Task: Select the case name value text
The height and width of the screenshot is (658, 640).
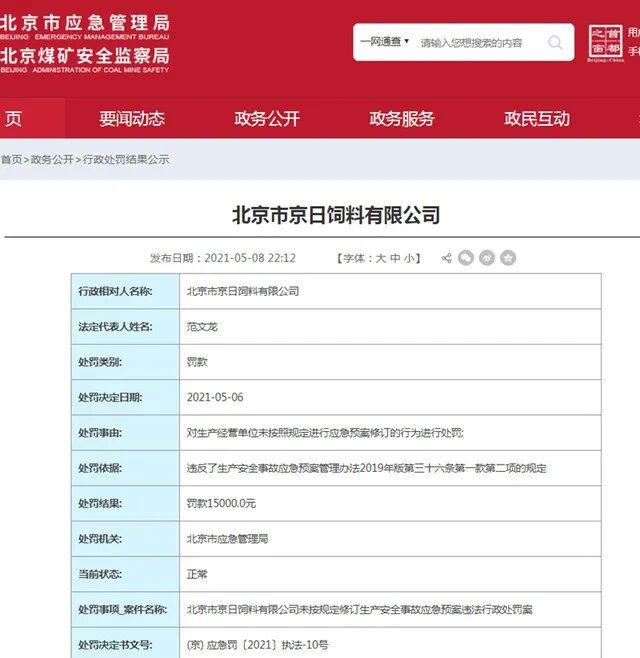Action: [x=360, y=609]
